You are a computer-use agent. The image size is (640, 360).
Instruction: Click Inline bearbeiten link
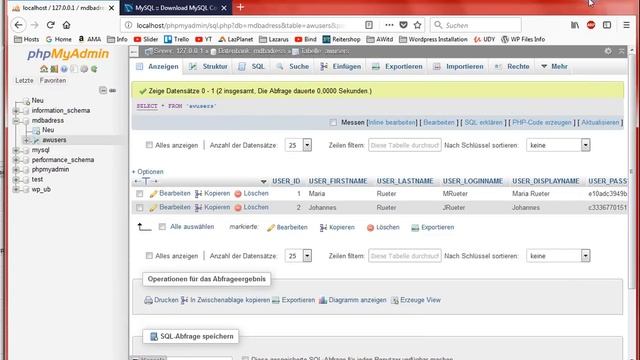[x=392, y=122]
